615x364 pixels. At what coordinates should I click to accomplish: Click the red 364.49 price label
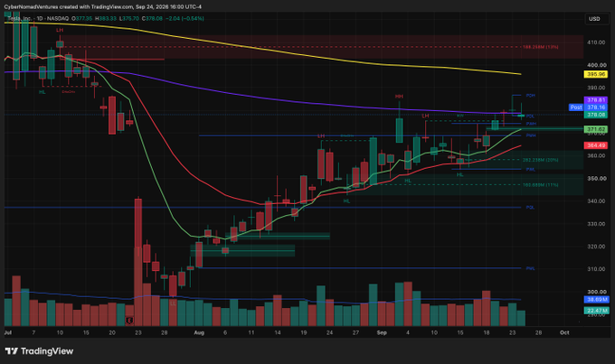click(x=595, y=145)
